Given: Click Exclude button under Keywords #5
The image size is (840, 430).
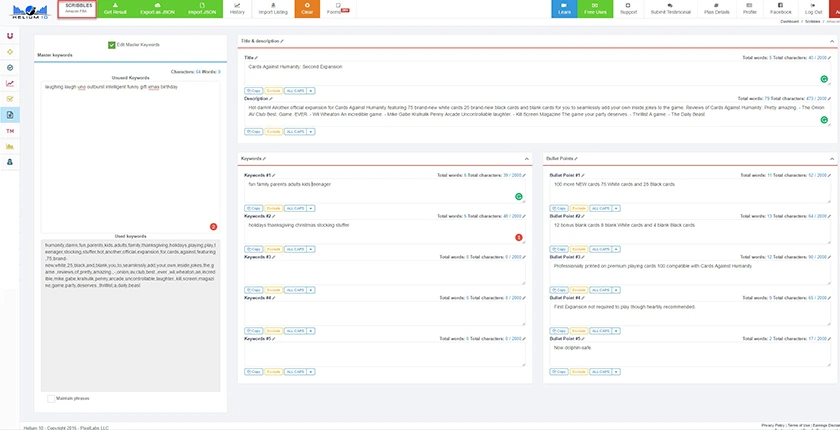Looking at the screenshot, I should click(274, 371).
